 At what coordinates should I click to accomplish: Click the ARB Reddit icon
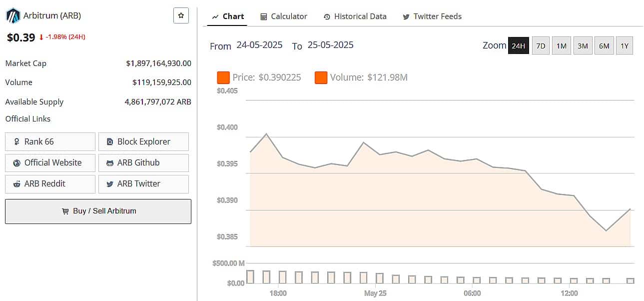pos(17,183)
